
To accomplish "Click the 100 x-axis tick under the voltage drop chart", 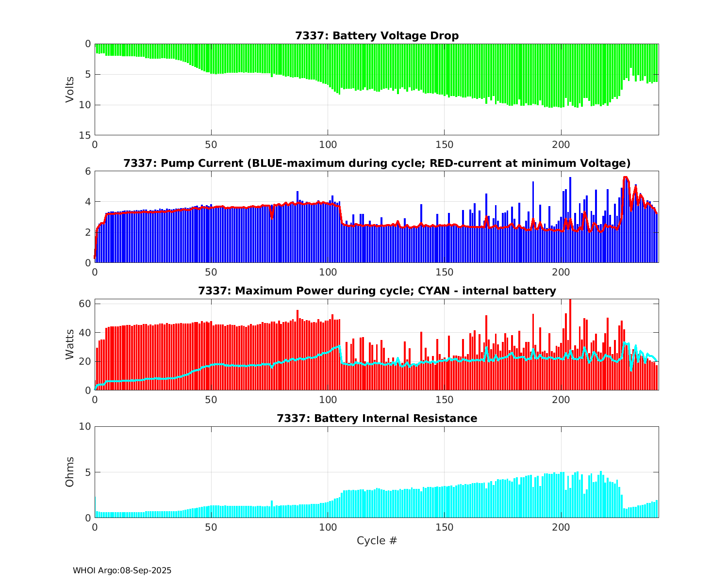I will pos(328,145).
